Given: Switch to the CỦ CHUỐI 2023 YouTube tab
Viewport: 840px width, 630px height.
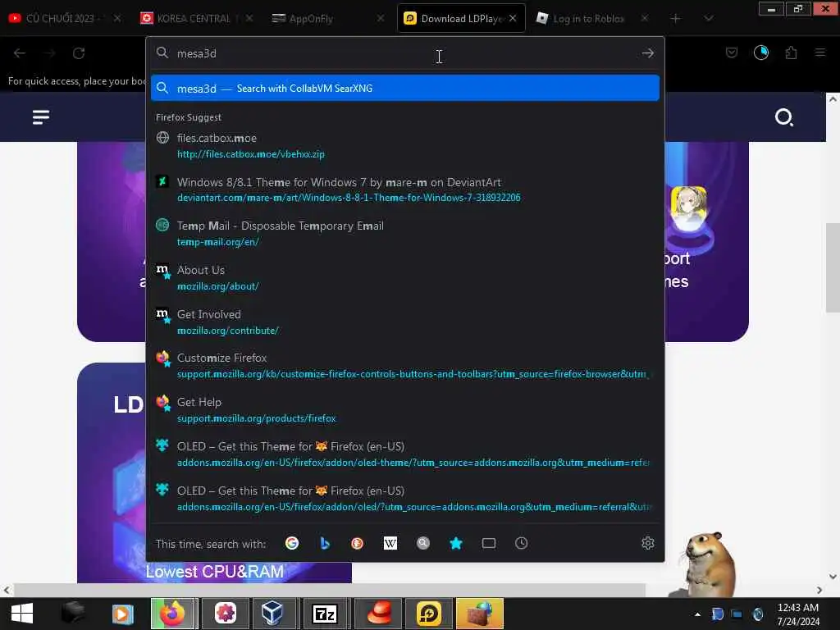Looking at the screenshot, I should tap(64, 18).
